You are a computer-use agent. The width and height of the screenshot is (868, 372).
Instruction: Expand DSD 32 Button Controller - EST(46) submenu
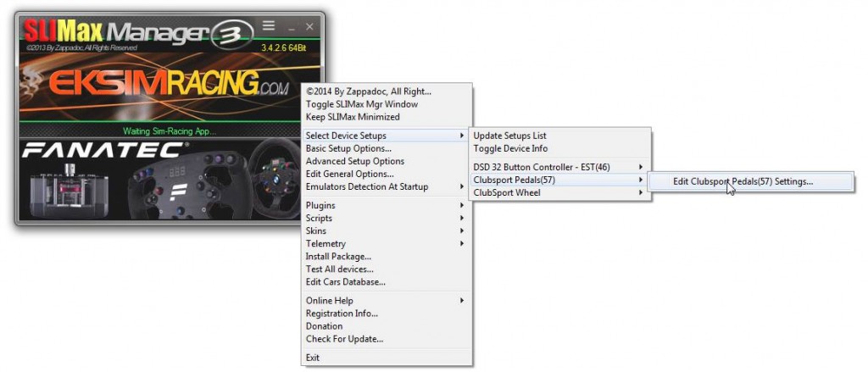pyautogui.click(x=559, y=167)
